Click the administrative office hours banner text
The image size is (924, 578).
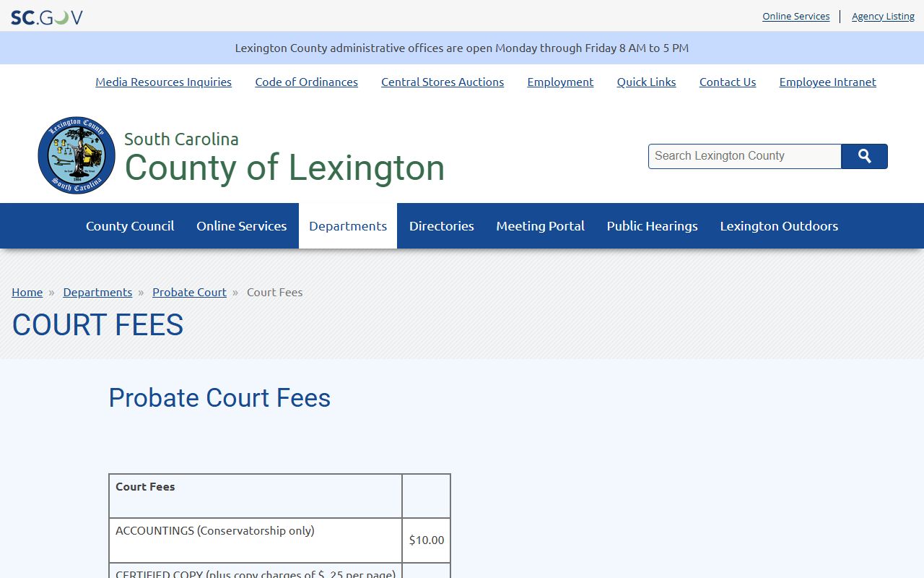[x=462, y=48]
